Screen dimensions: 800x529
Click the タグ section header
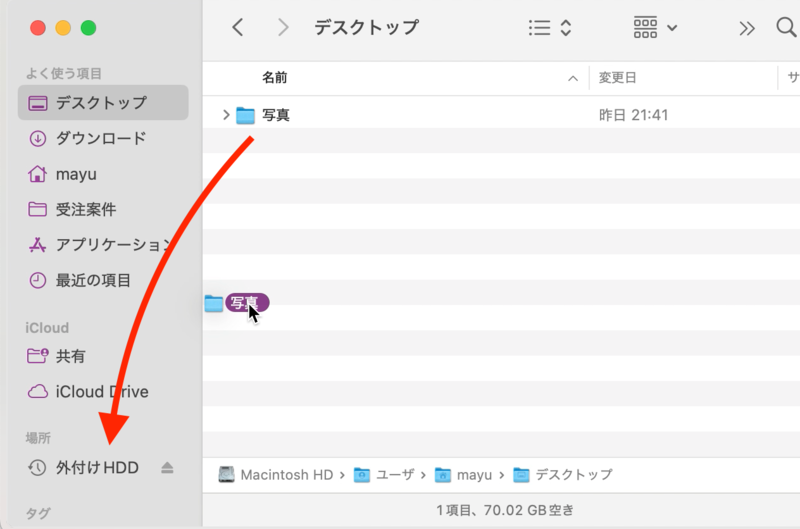pyautogui.click(x=38, y=513)
